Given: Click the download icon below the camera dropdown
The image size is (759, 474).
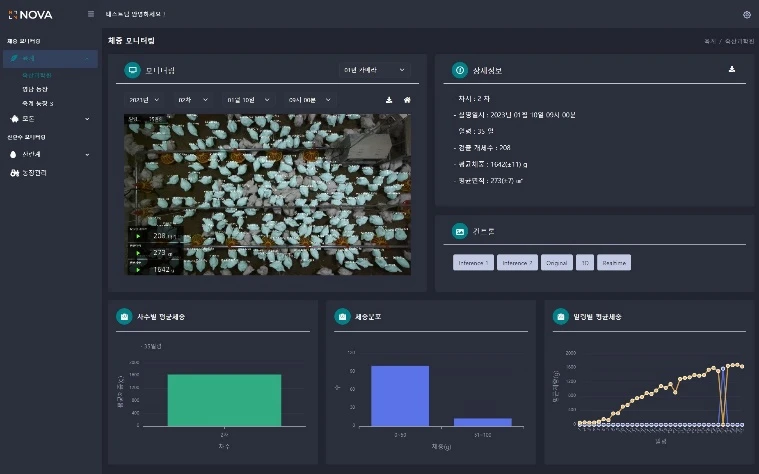Looking at the screenshot, I should 389,100.
